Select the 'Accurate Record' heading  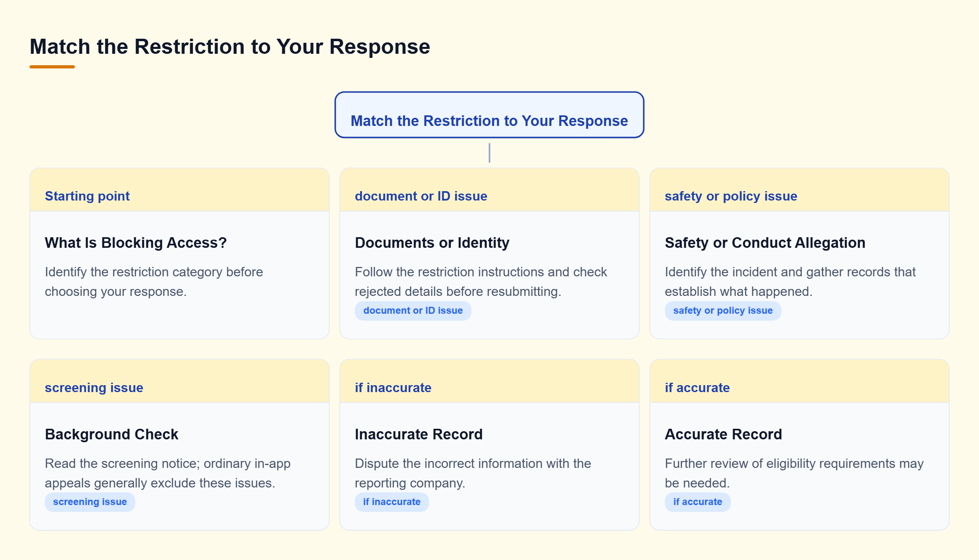(723, 434)
